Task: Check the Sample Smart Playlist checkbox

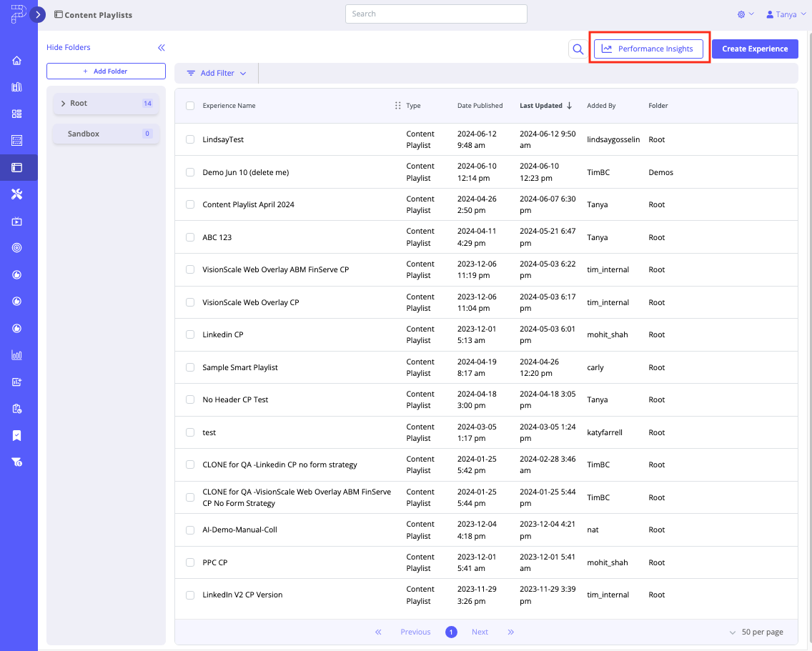Action: (x=190, y=367)
